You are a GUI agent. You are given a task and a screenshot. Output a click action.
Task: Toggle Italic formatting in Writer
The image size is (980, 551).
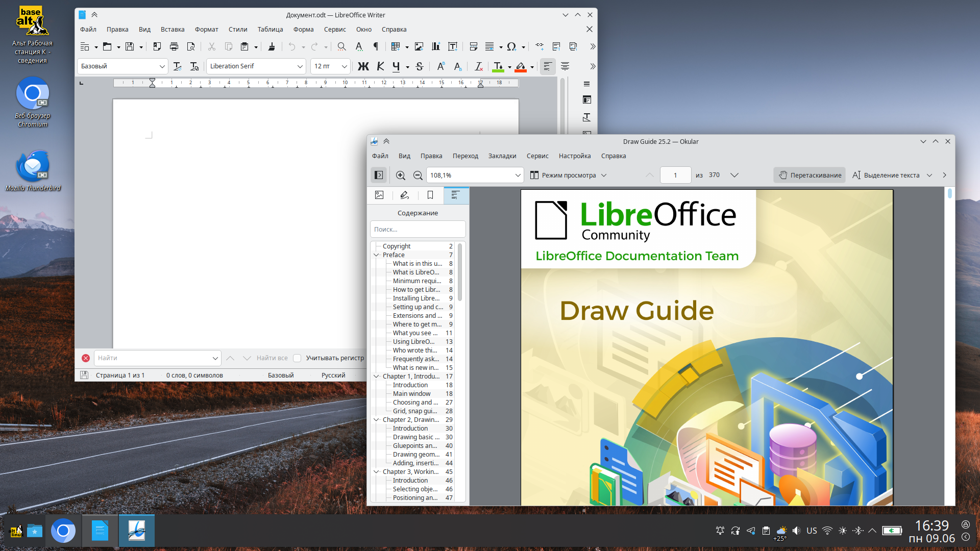(380, 66)
